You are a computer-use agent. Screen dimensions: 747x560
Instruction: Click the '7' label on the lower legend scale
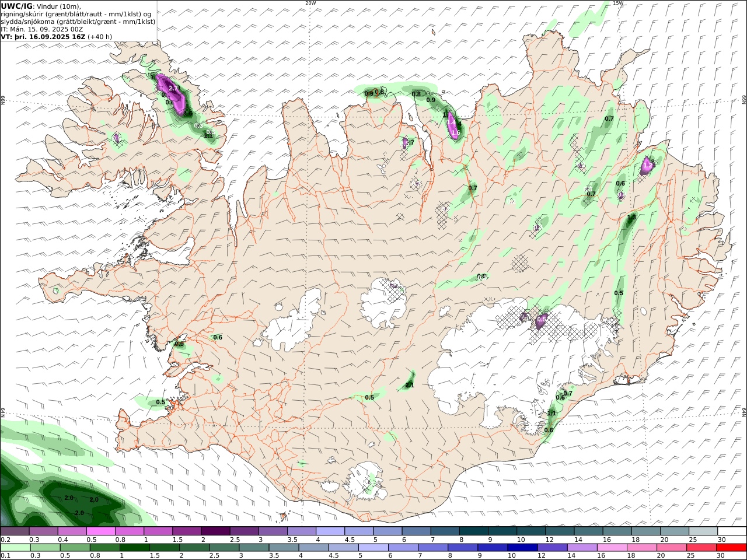pyautogui.click(x=420, y=555)
